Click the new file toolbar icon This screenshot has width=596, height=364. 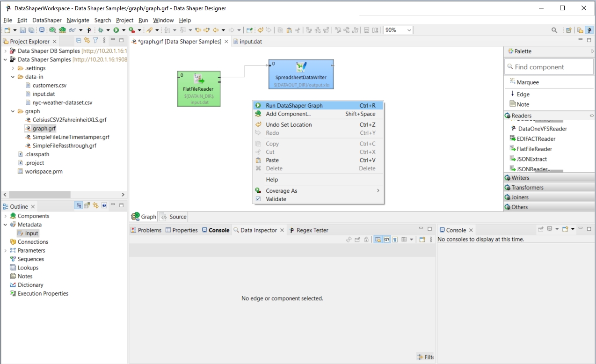7,30
